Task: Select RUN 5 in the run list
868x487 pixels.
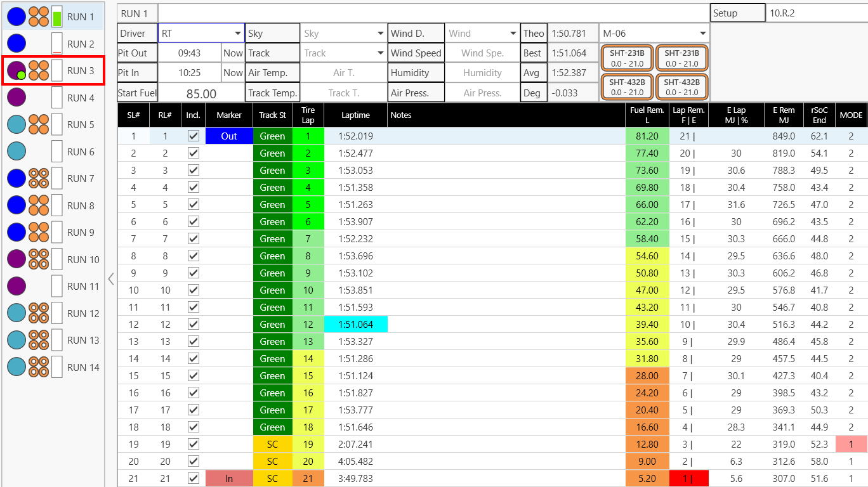Action: [x=81, y=125]
